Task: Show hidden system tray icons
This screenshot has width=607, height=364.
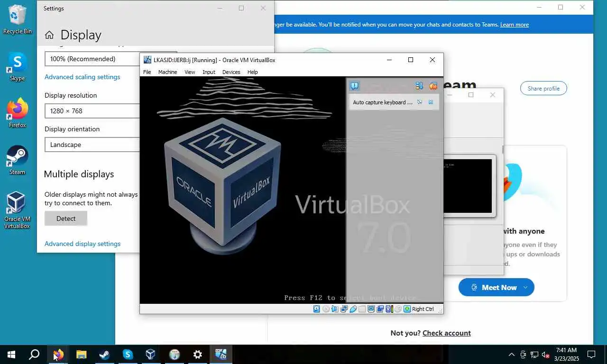Action: click(511, 355)
